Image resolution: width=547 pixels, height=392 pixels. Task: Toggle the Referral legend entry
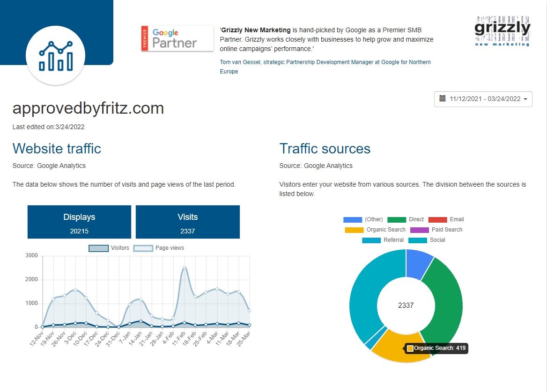click(x=383, y=240)
